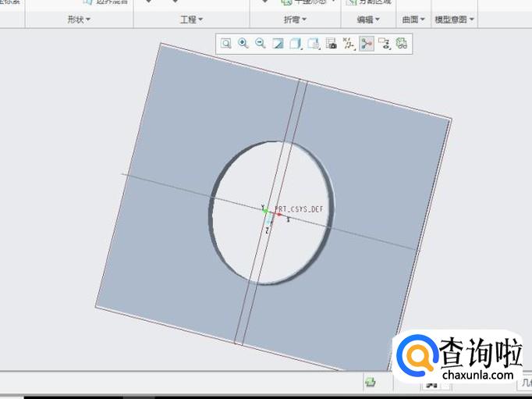Screen dimensions: 532x399
Task: Click the Zoom Out magnifier icon
Action: (261, 44)
